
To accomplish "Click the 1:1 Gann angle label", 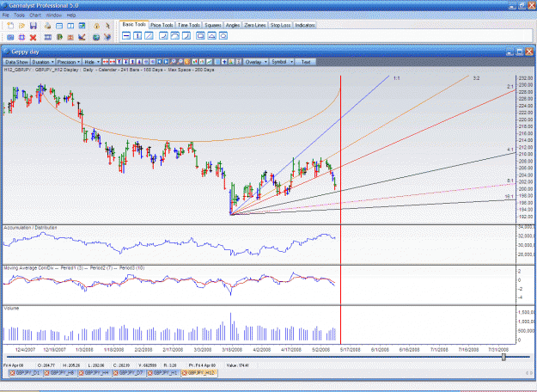I will [x=397, y=78].
